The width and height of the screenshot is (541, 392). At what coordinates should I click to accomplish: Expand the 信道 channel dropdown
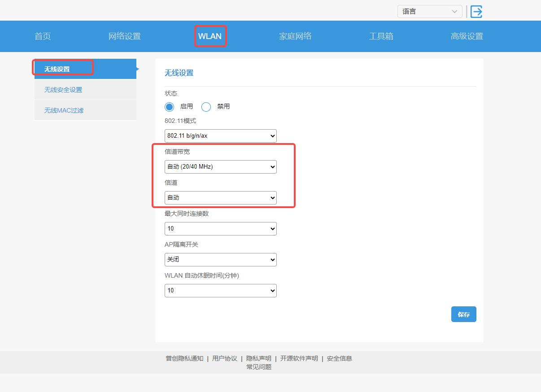click(220, 198)
